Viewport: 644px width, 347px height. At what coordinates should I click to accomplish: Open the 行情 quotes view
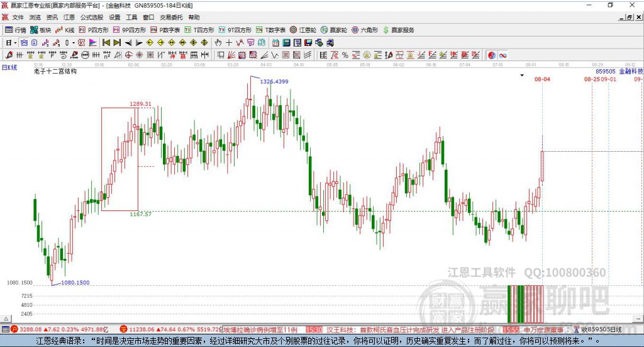click(x=15, y=30)
